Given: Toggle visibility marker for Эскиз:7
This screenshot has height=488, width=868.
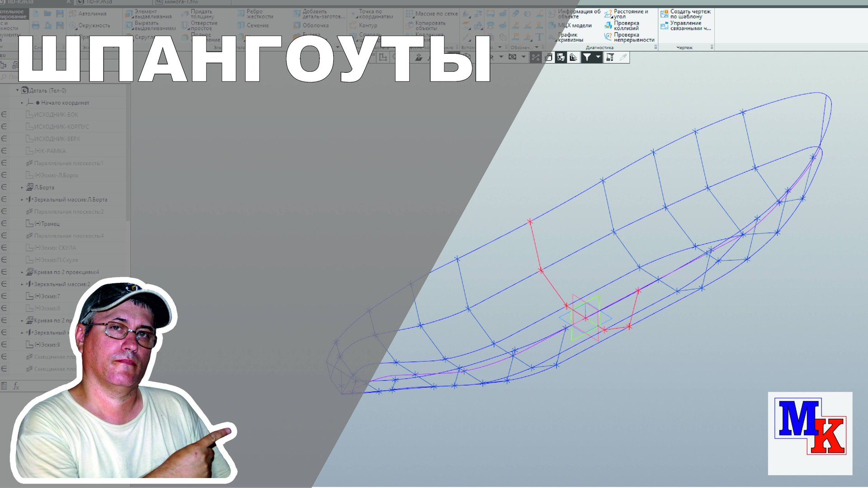Looking at the screenshot, I should pos(4,296).
